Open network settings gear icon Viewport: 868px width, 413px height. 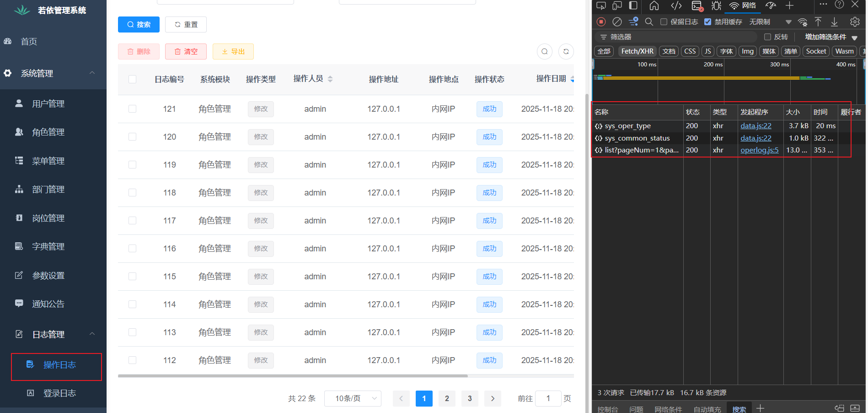point(855,22)
